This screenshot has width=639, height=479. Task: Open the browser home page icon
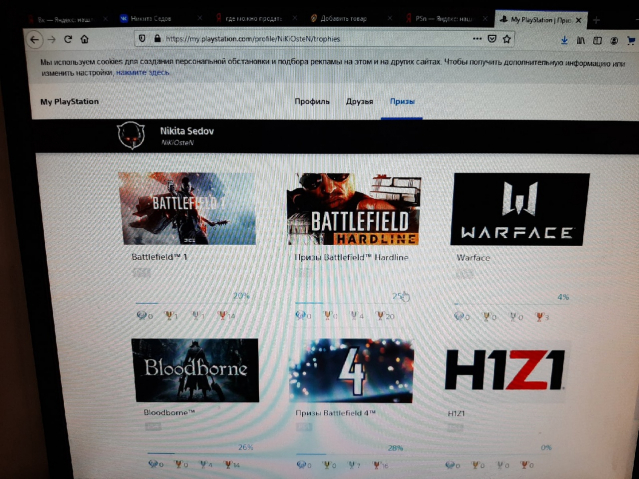tap(84, 39)
